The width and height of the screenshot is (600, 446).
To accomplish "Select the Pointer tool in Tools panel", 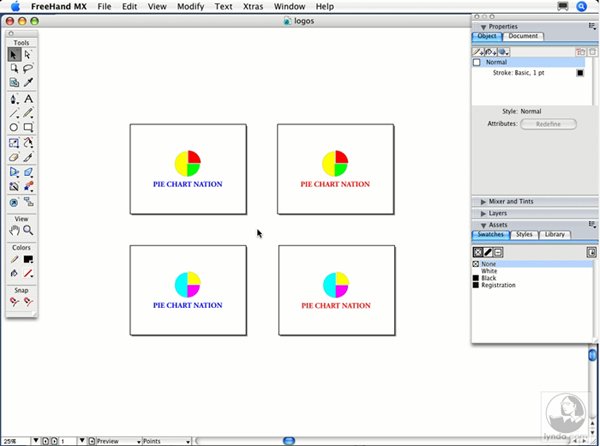I will tap(14, 55).
